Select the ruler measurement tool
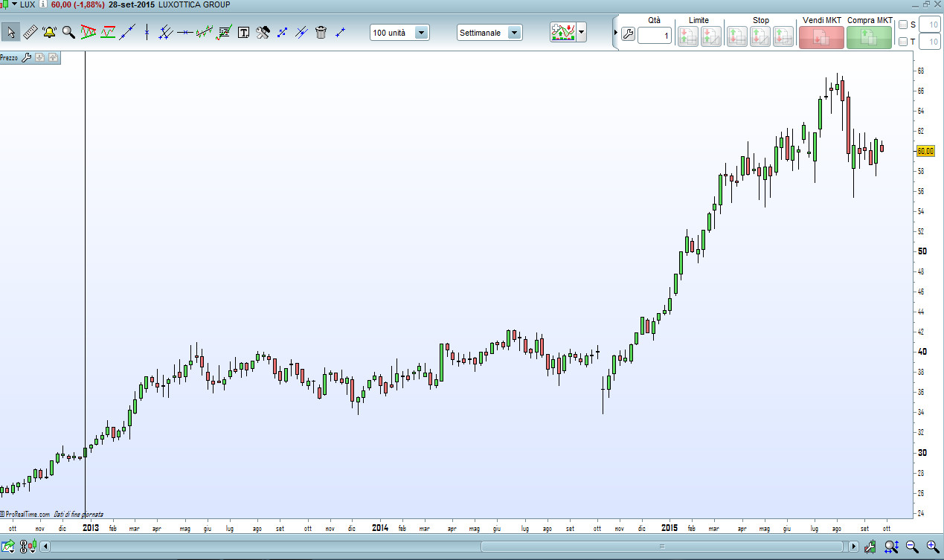Screen dimensions: 944x560 click(30, 32)
